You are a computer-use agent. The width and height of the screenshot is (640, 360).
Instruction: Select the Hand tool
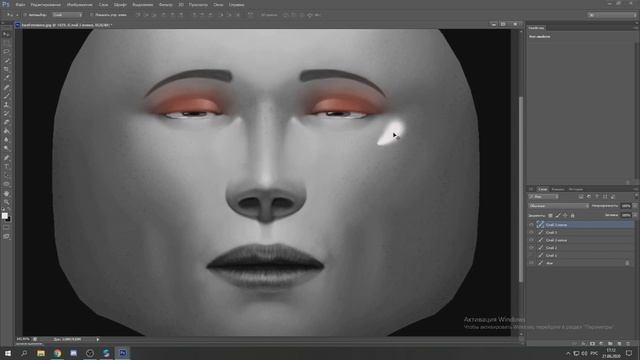click(x=6, y=193)
